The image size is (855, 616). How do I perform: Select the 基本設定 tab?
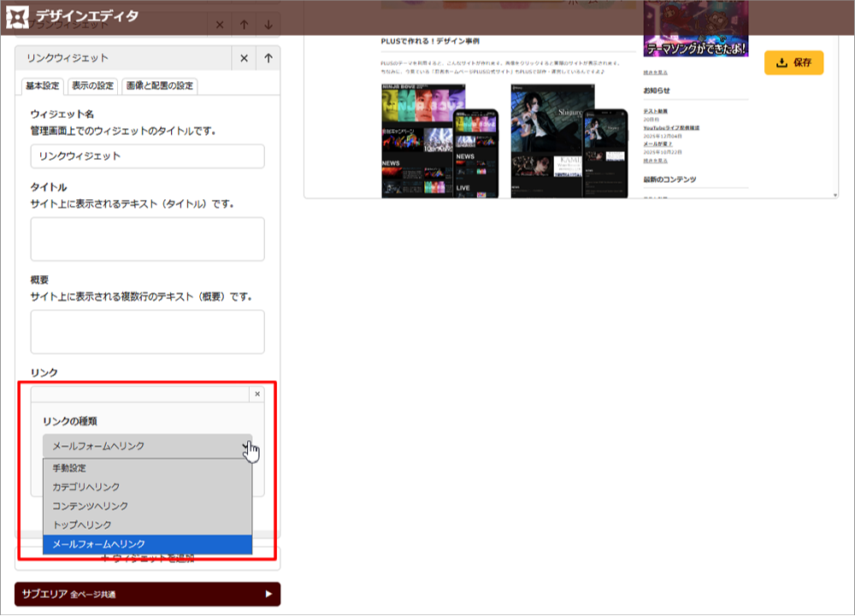43,85
